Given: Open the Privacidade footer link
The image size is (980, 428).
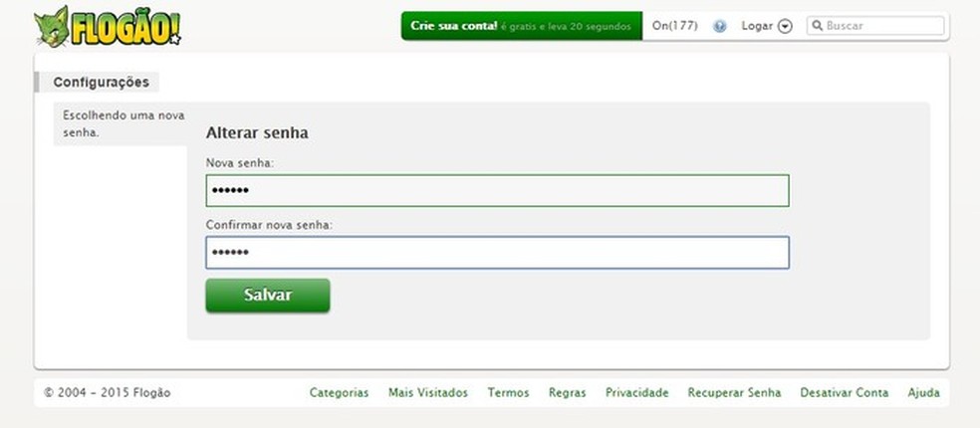Looking at the screenshot, I should [636, 393].
